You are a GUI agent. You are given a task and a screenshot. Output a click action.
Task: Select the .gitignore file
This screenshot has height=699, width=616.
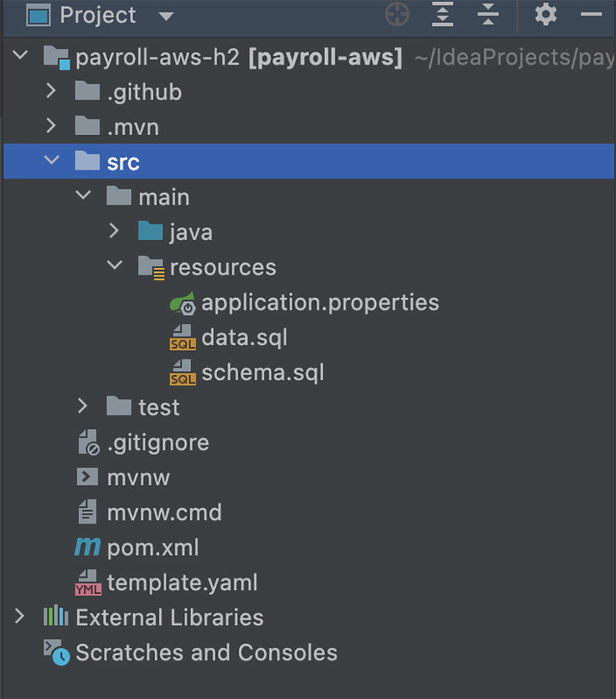tap(157, 443)
